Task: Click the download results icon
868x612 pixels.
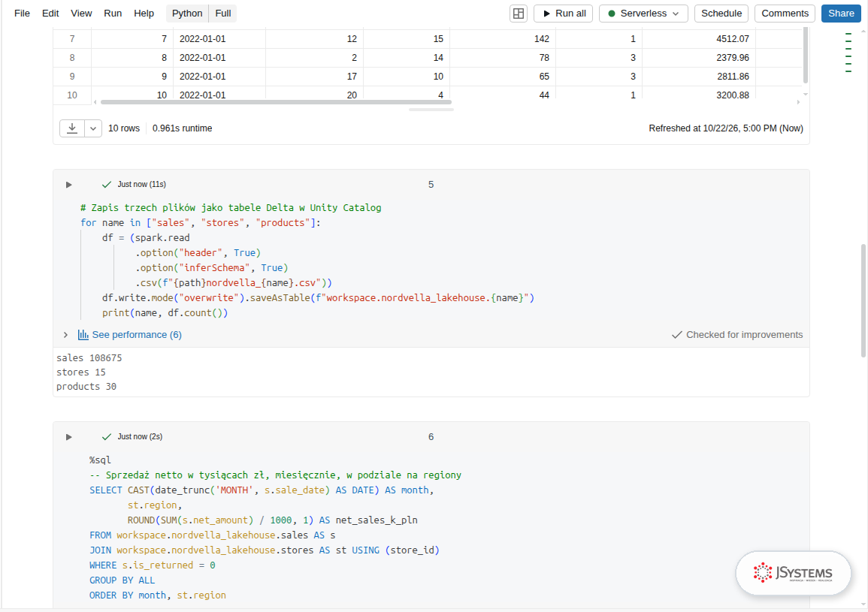Action: click(72, 128)
